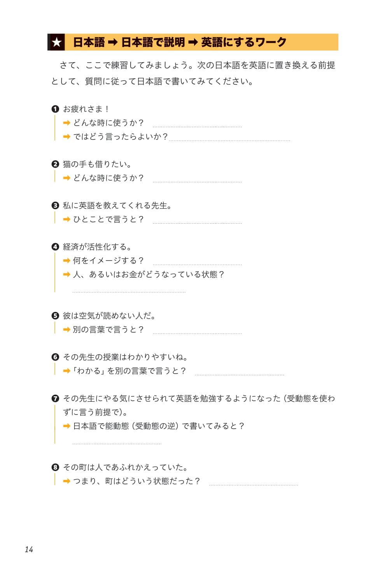Click the number 8 bullet beside その町は人で

pyautogui.click(x=55, y=467)
